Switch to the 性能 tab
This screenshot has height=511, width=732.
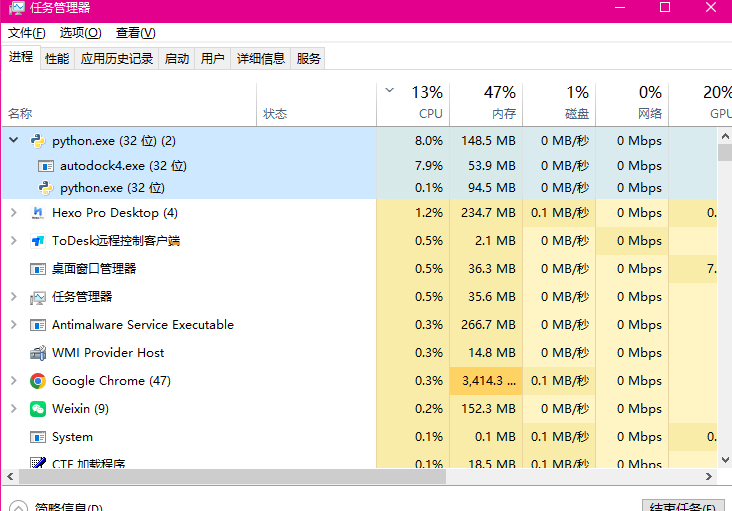(57, 59)
